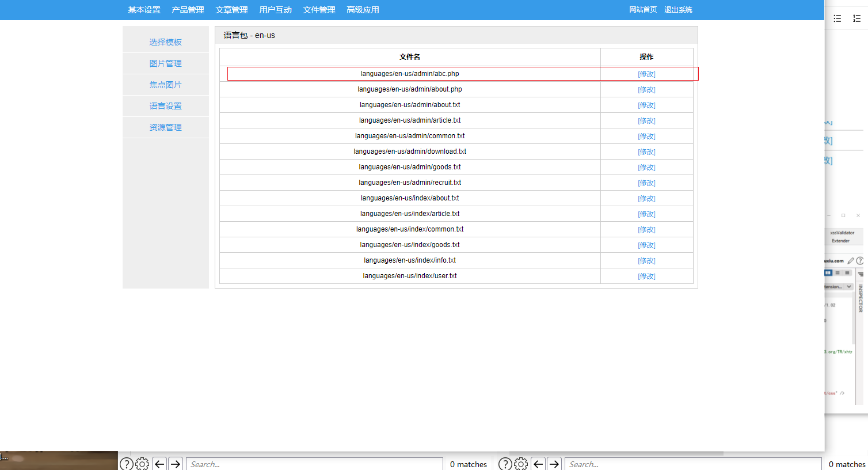
Task: Click 修改 for admin/goods.txt
Action: click(646, 168)
